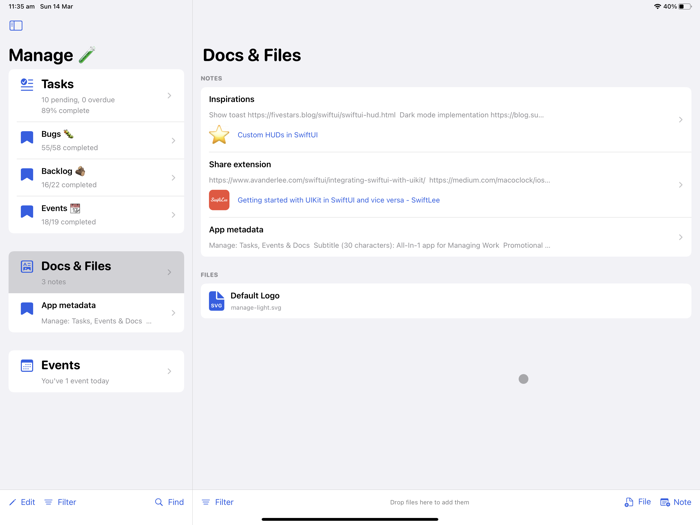The image size is (700, 525).
Task: Open Tasks via its chevron
Action: 169,96
